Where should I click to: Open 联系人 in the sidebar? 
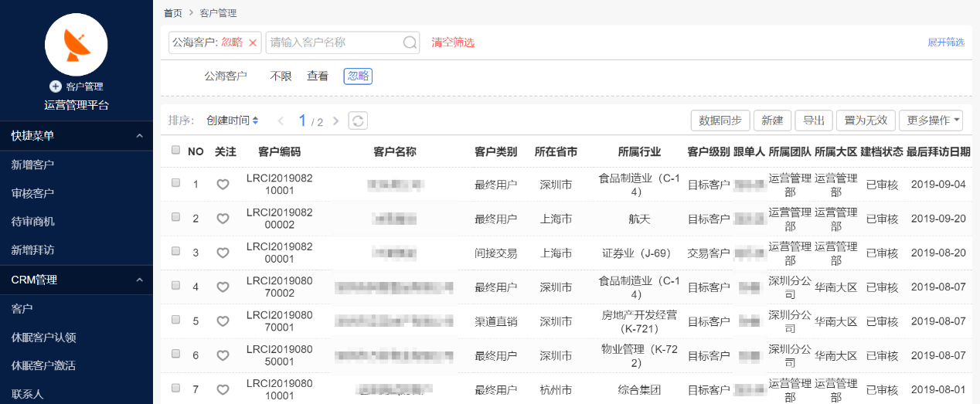27,394
